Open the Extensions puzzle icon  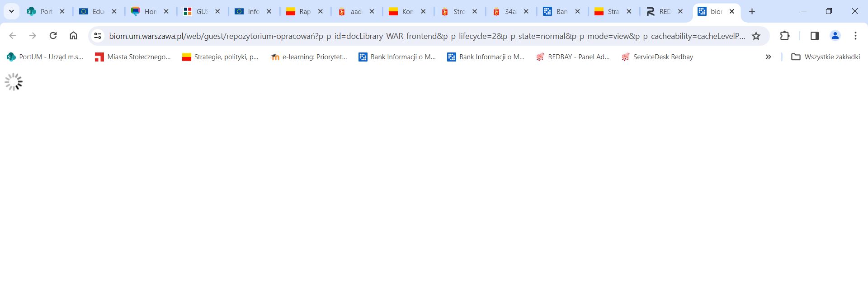tap(785, 36)
